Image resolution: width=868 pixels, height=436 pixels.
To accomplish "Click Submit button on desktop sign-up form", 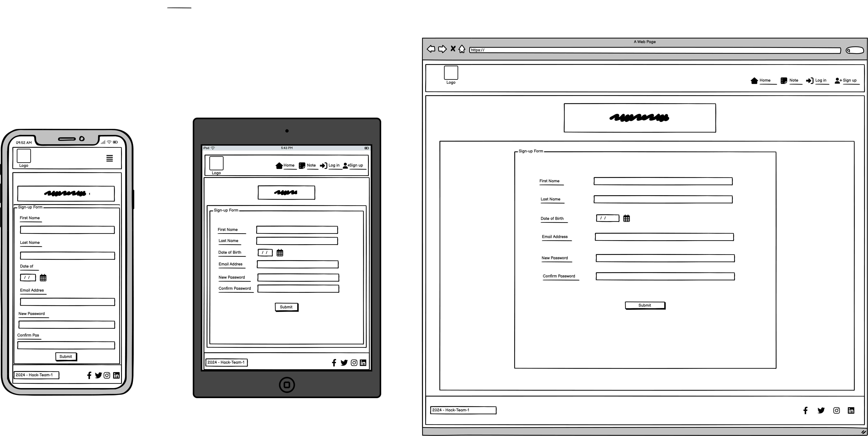I will [x=644, y=305].
